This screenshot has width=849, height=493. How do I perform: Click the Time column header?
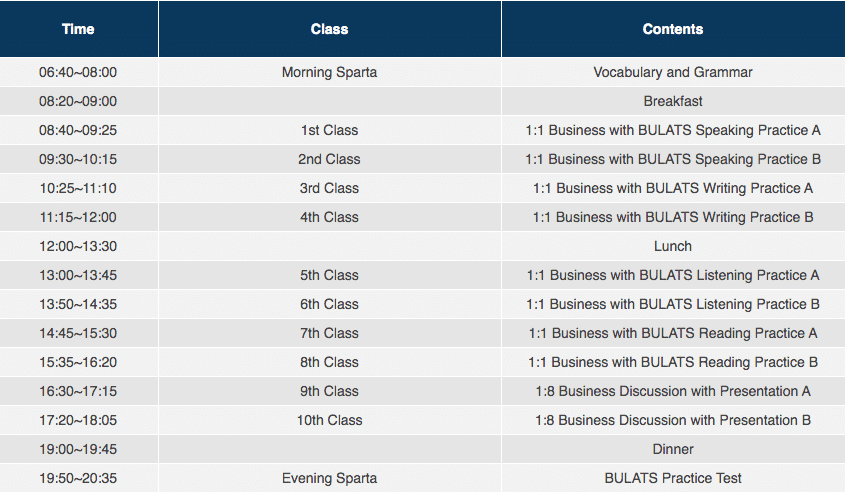point(78,29)
